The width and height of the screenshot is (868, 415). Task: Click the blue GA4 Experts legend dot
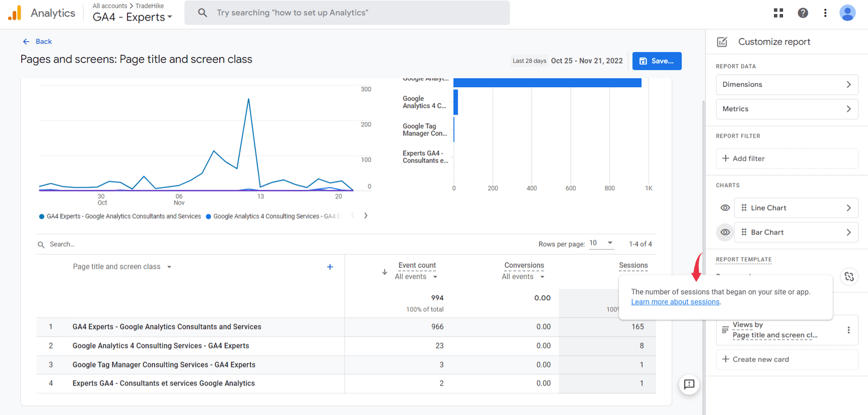pos(42,216)
